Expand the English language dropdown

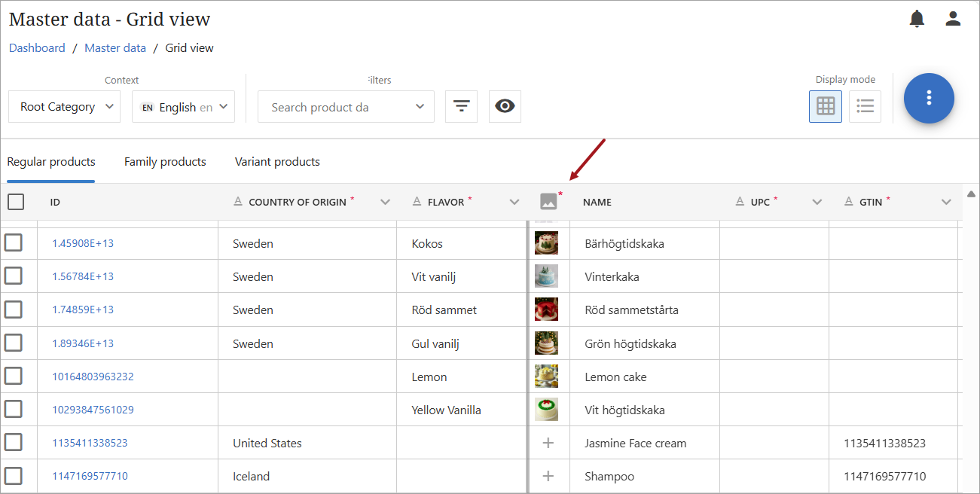pos(184,107)
